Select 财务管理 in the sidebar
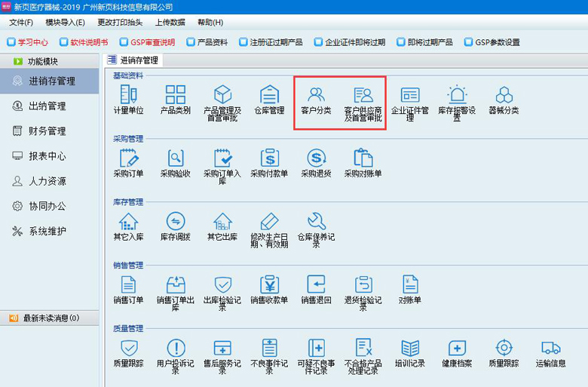This screenshot has width=588, height=387. click(47, 131)
